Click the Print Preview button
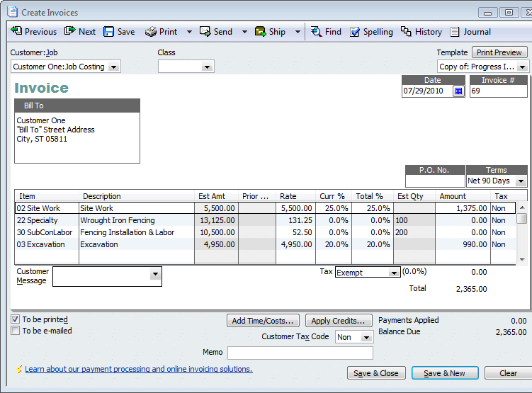532x393 pixels. pos(499,52)
